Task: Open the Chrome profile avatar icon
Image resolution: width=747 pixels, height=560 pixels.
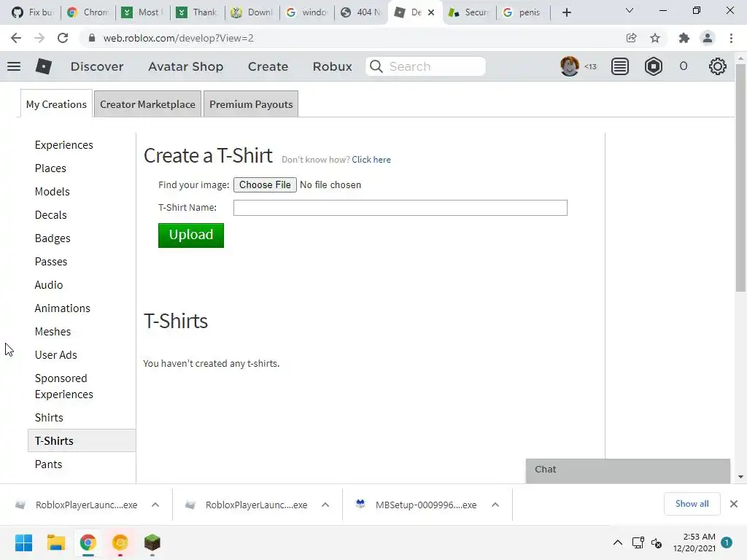Action: (x=708, y=38)
